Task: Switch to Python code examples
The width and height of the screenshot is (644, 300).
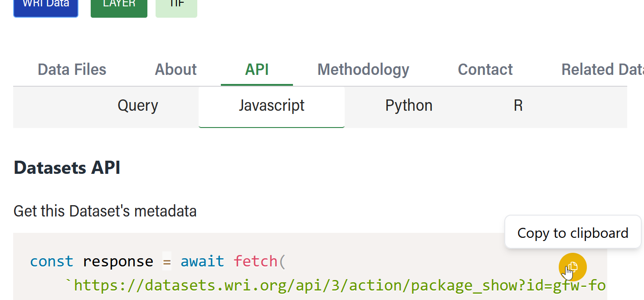Action: coord(409,106)
